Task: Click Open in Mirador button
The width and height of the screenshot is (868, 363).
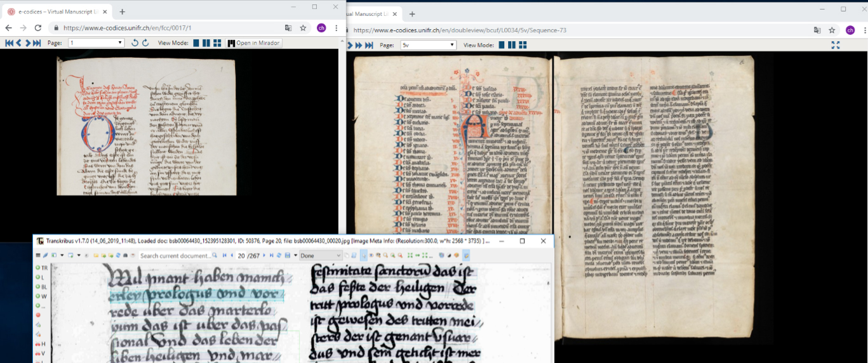Action: pyautogui.click(x=253, y=43)
